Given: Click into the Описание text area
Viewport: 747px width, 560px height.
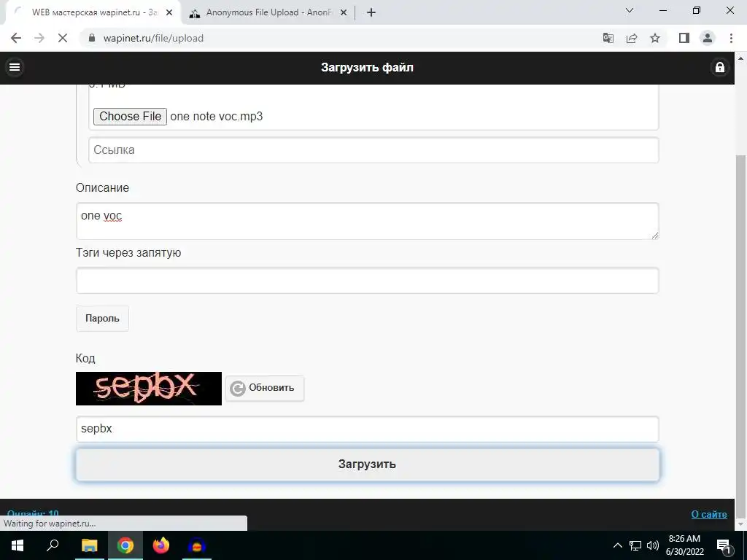Looking at the screenshot, I should point(368,221).
